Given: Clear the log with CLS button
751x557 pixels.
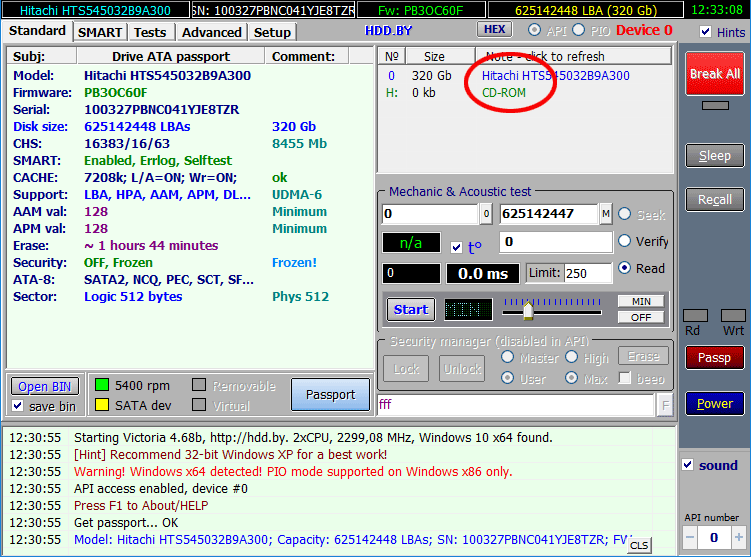Looking at the screenshot, I should 639,546.
